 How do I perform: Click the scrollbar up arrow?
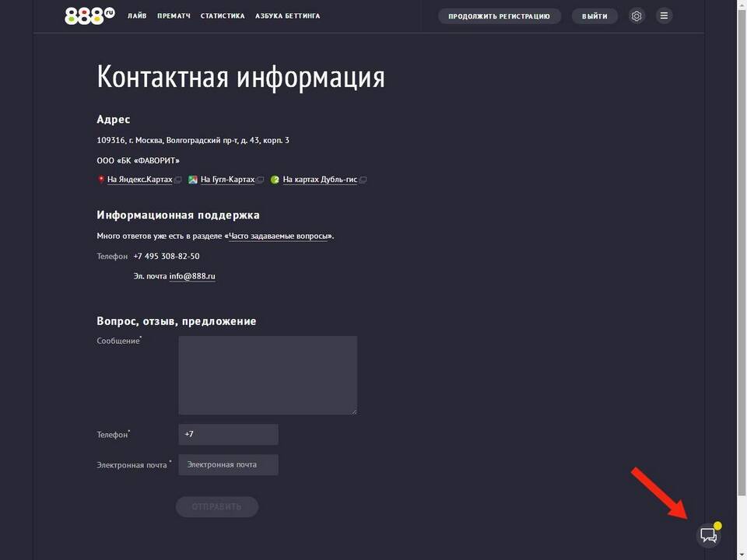[742, 5]
